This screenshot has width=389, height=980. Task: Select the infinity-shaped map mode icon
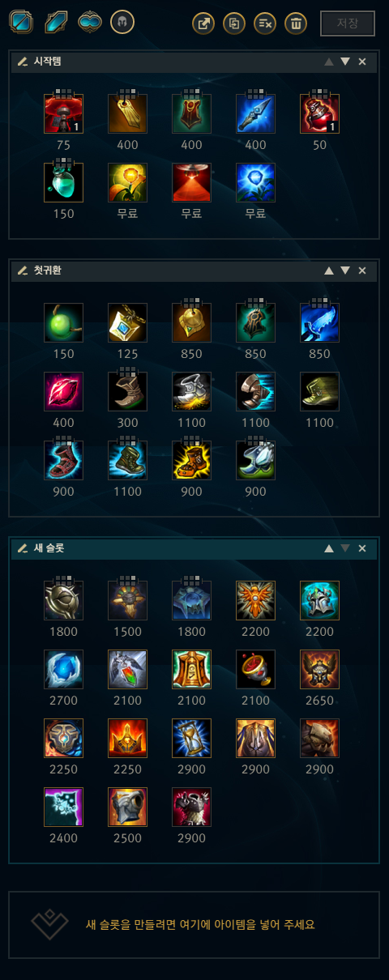(x=88, y=22)
